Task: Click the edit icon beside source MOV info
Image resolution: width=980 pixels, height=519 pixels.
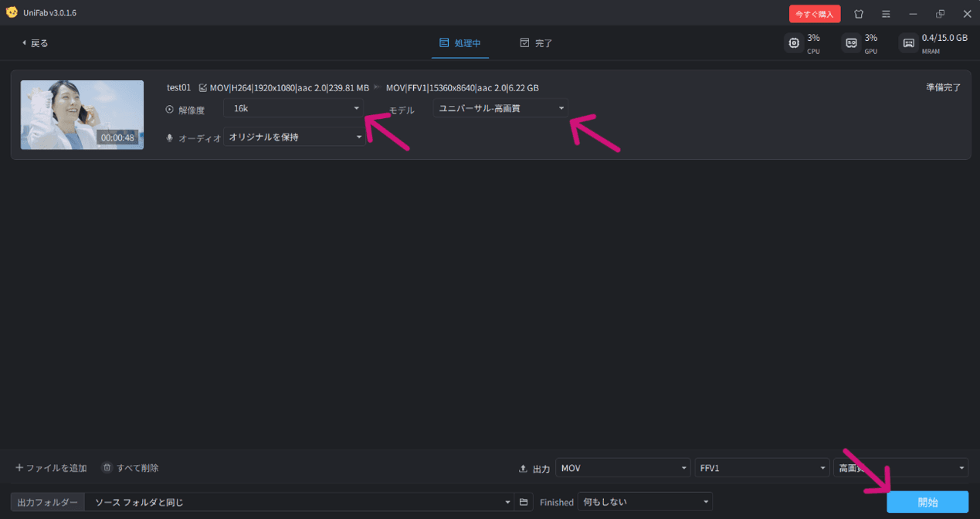Action: (x=203, y=87)
